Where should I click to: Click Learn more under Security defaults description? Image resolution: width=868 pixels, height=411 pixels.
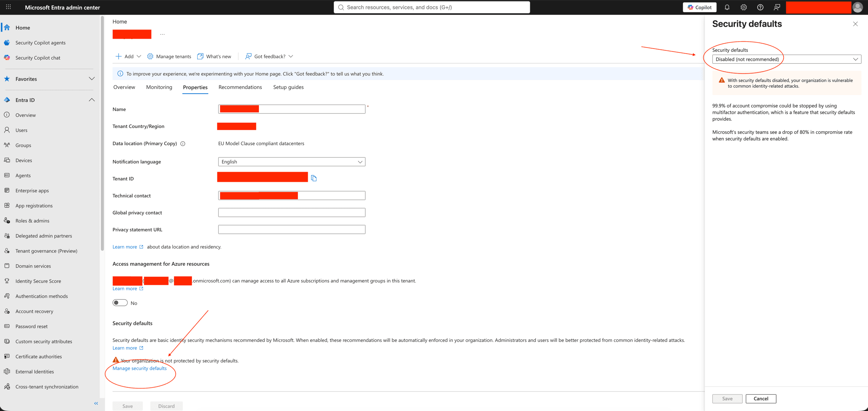[x=128, y=348]
